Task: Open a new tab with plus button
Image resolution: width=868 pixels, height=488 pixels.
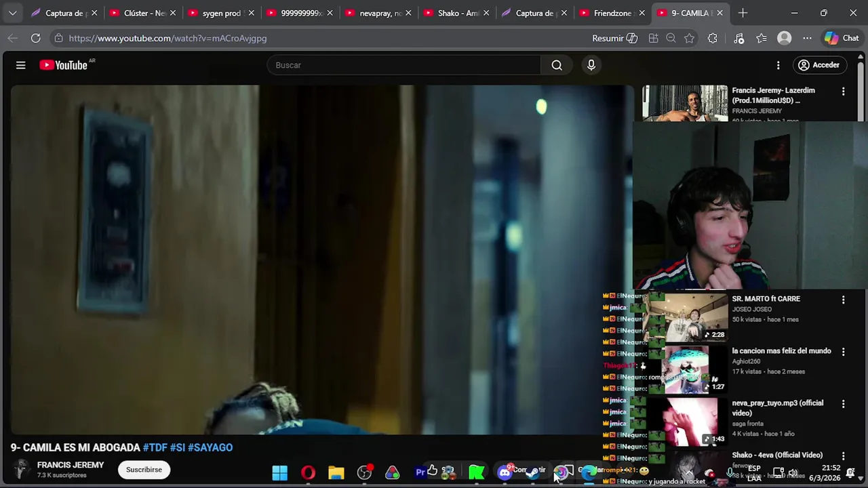Action: [x=743, y=13]
